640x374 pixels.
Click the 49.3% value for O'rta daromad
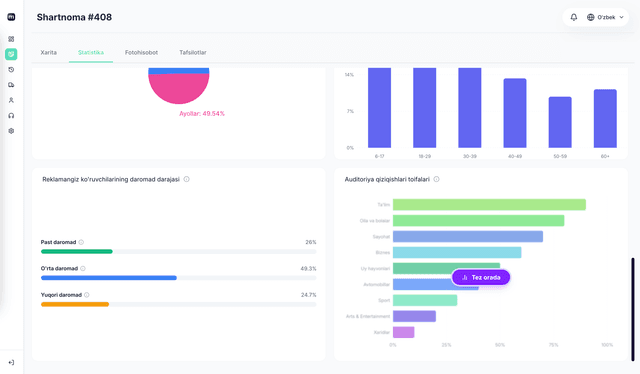(308, 269)
